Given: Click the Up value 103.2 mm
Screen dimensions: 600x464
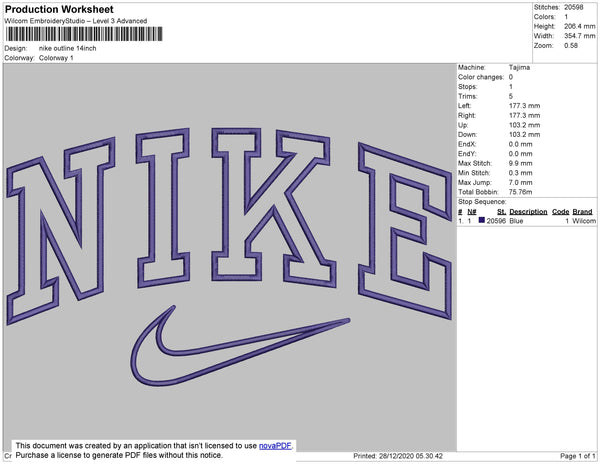Looking at the screenshot, I should [x=524, y=125].
